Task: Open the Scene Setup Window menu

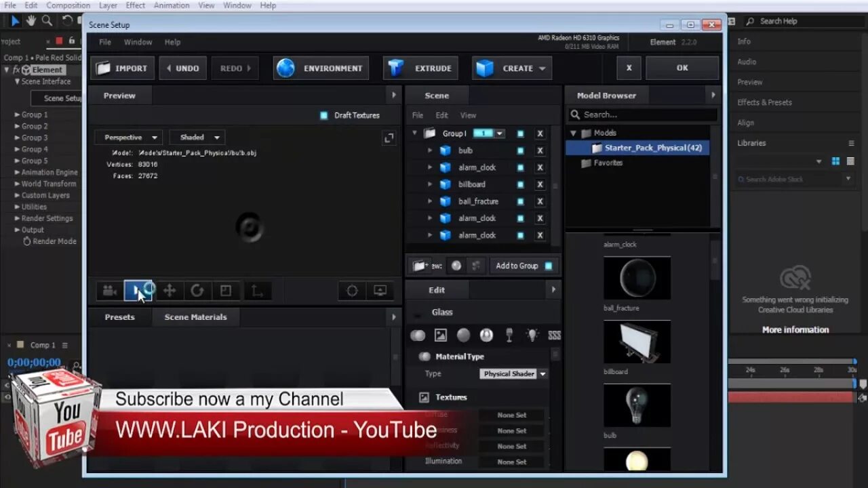Action: click(138, 42)
